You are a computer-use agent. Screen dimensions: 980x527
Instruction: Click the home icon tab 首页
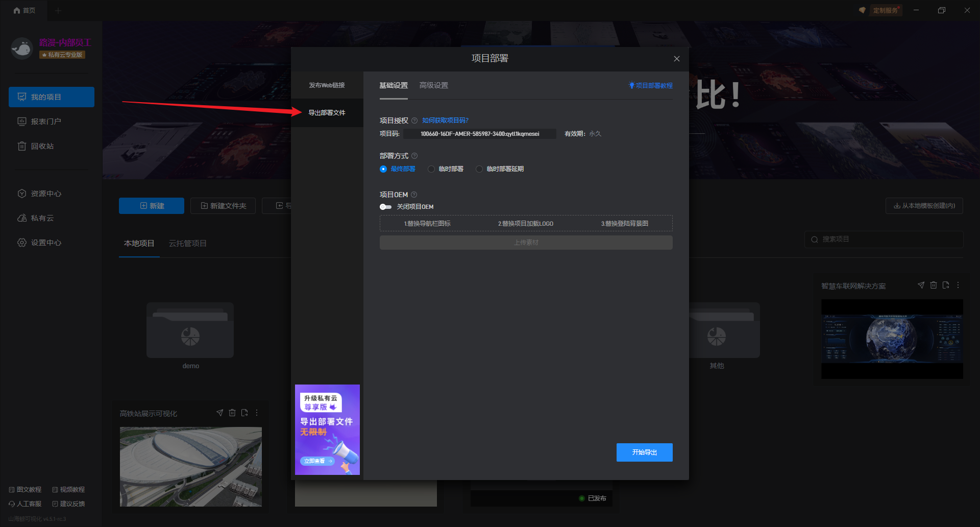point(24,10)
